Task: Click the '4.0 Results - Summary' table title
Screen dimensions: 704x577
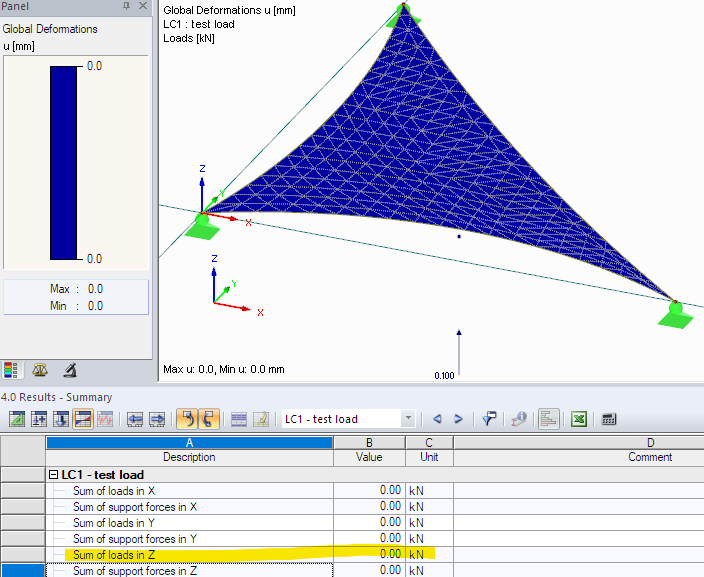Action: click(x=57, y=397)
